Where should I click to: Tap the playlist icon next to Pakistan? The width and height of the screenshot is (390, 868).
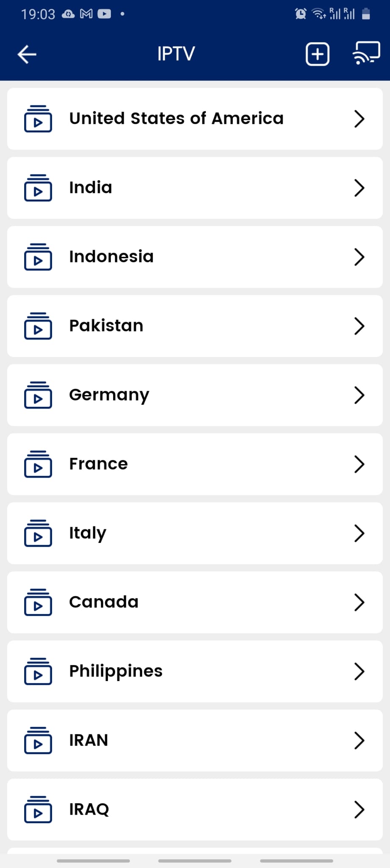38,326
